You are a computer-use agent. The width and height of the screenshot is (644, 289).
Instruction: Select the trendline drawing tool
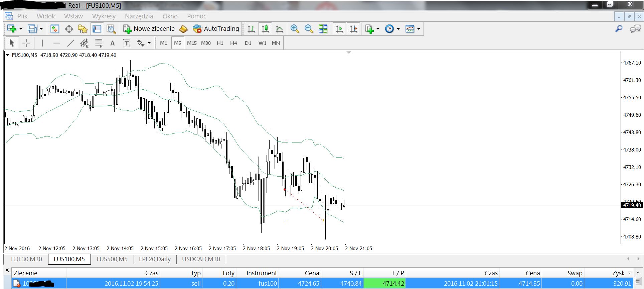70,43
